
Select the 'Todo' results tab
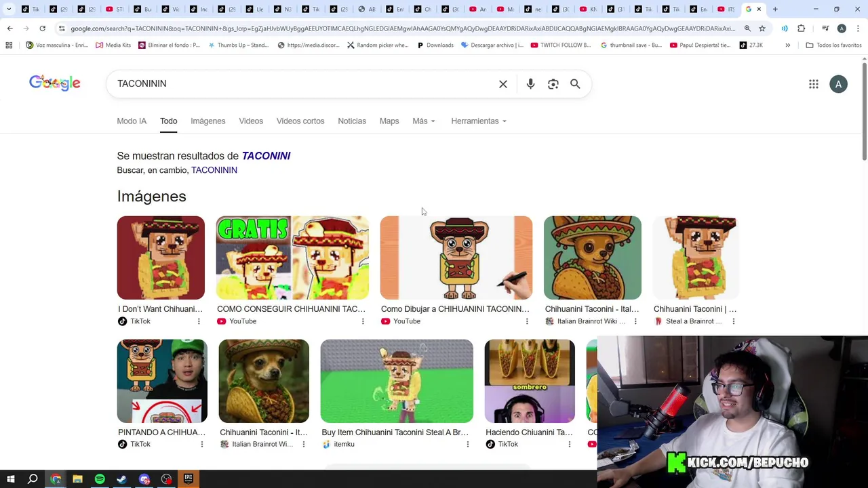pyautogui.click(x=168, y=121)
